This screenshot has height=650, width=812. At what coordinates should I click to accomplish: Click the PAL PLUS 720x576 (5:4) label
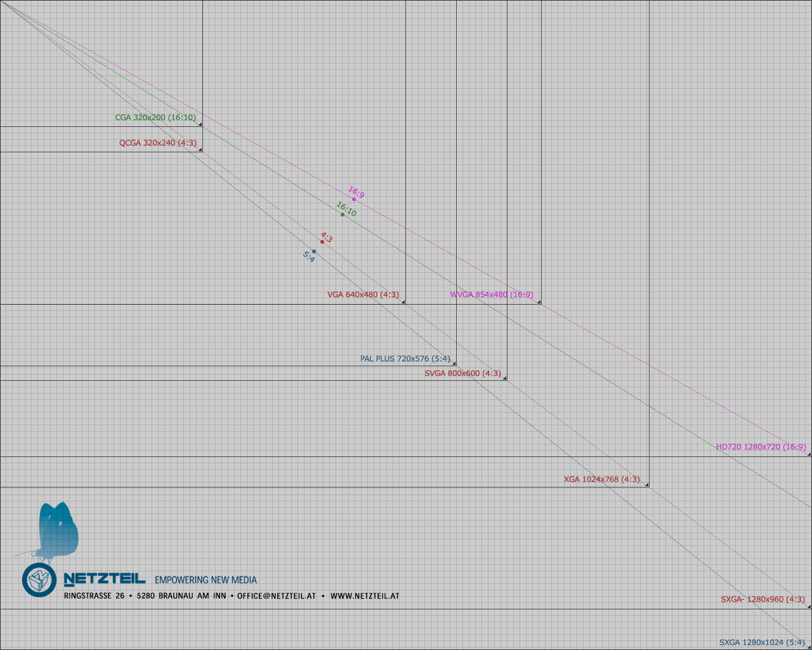pos(405,359)
